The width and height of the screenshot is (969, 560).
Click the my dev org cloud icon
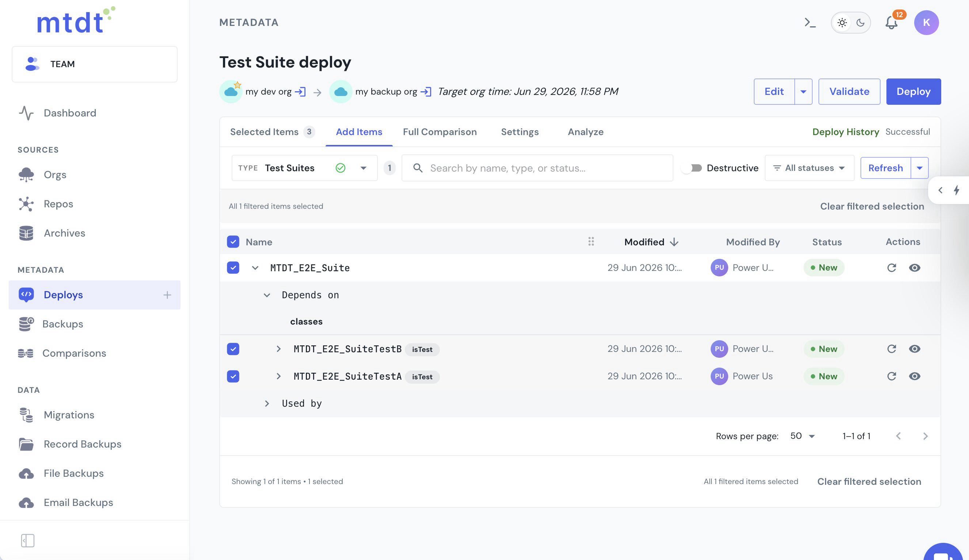[231, 91]
